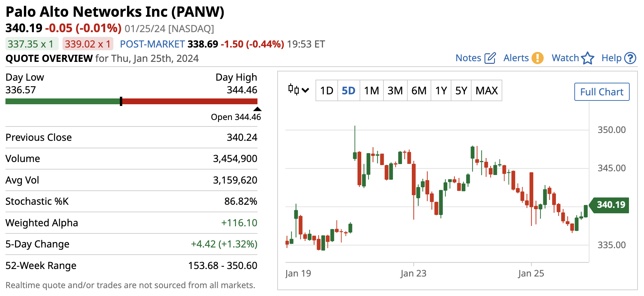Image resolution: width=644 pixels, height=296 pixels.
Task: Show the 5Y chart period
Action: pos(461,91)
